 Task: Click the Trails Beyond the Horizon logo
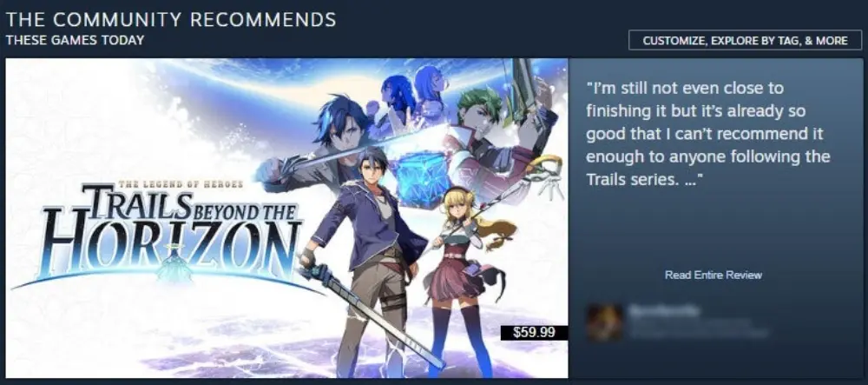tap(161, 233)
